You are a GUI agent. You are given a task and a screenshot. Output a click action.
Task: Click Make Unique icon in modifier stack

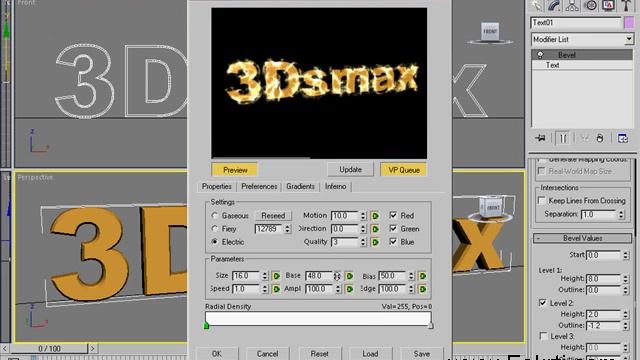click(x=584, y=138)
